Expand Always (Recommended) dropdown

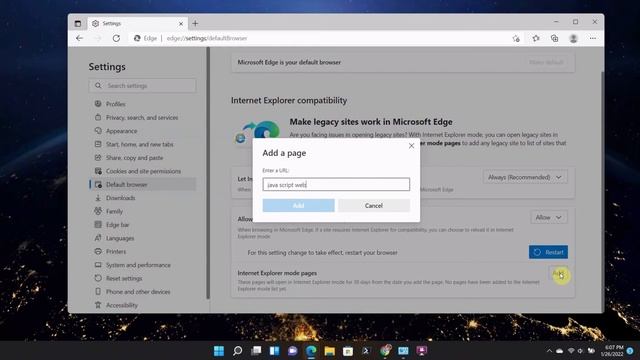click(525, 177)
